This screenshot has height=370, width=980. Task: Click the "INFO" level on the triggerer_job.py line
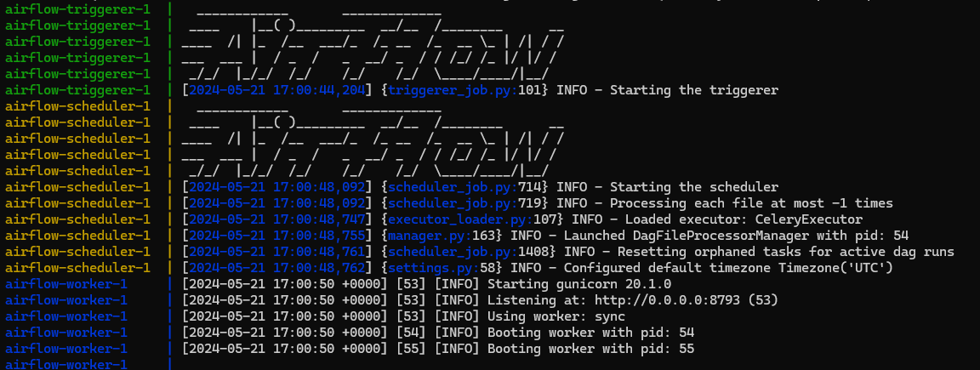[x=572, y=91]
